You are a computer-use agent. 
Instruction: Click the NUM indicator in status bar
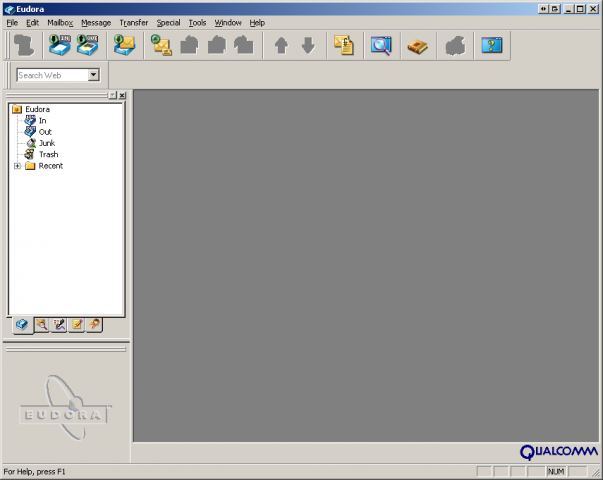click(x=556, y=471)
